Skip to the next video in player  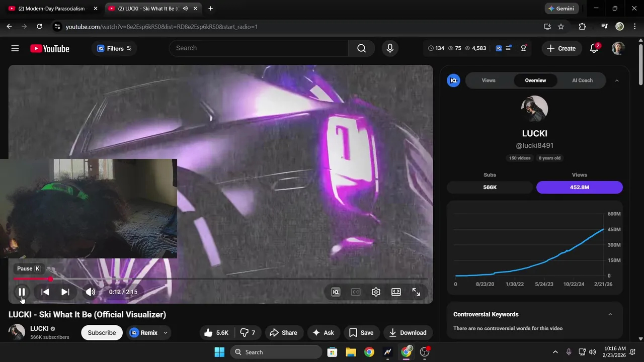pos(65,292)
